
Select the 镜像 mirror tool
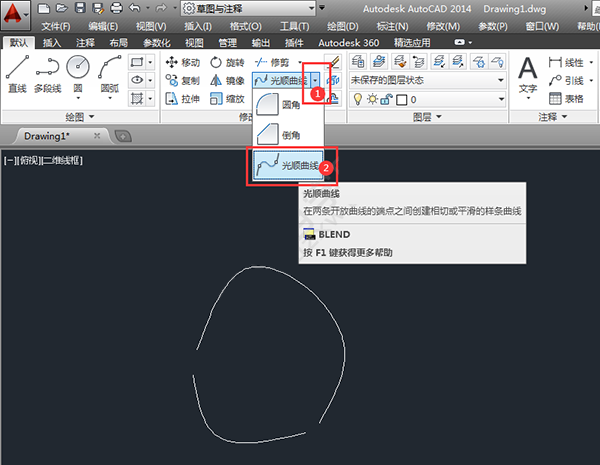(x=227, y=80)
